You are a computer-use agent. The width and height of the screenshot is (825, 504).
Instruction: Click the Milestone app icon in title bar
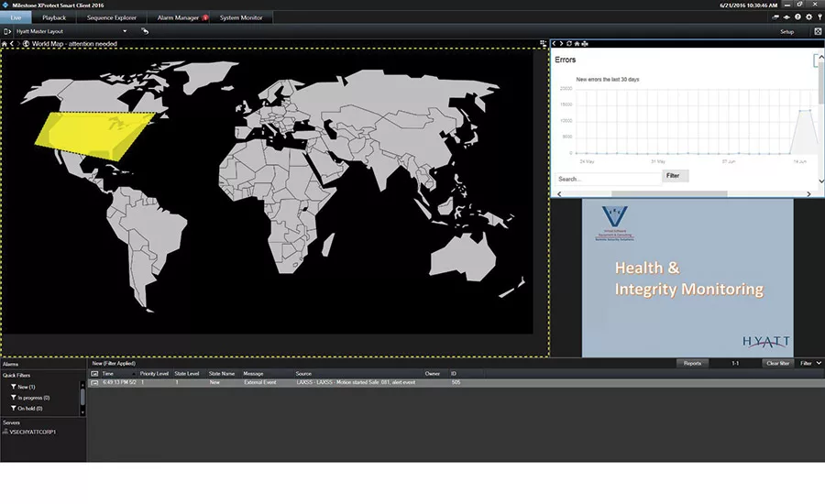click(x=5, y=5)
